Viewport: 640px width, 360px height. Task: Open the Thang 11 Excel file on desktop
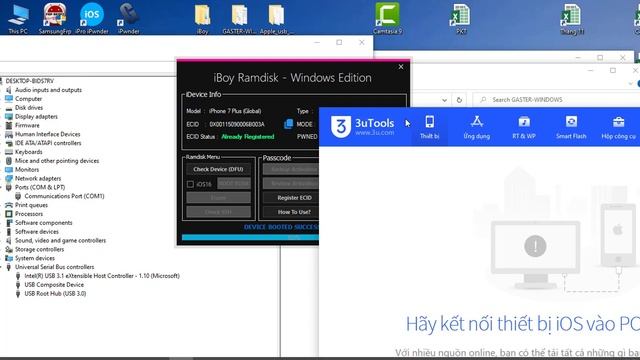tap(572, 18)
